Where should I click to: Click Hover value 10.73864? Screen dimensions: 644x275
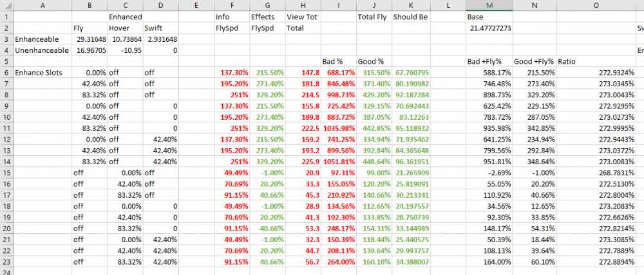(124, 39)
